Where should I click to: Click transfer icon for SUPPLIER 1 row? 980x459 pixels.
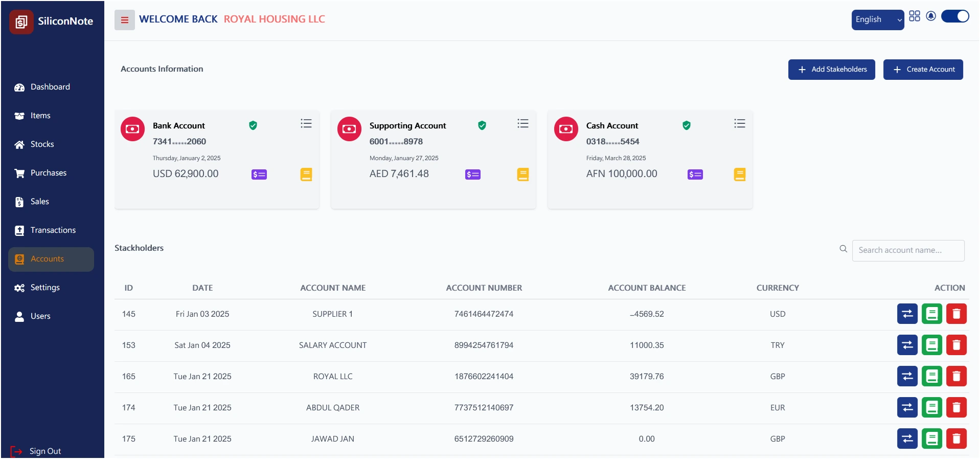pos(907,314)
